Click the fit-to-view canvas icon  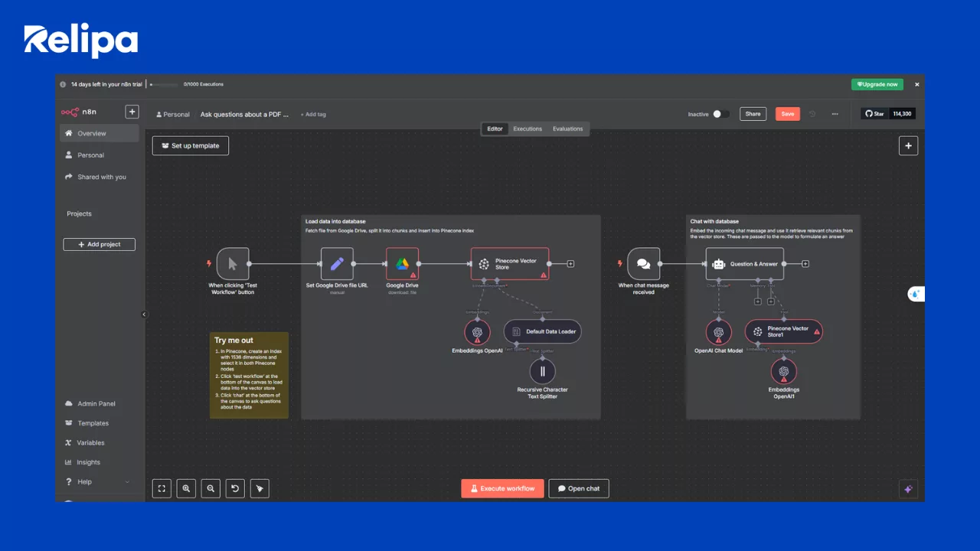pos(162,488)
